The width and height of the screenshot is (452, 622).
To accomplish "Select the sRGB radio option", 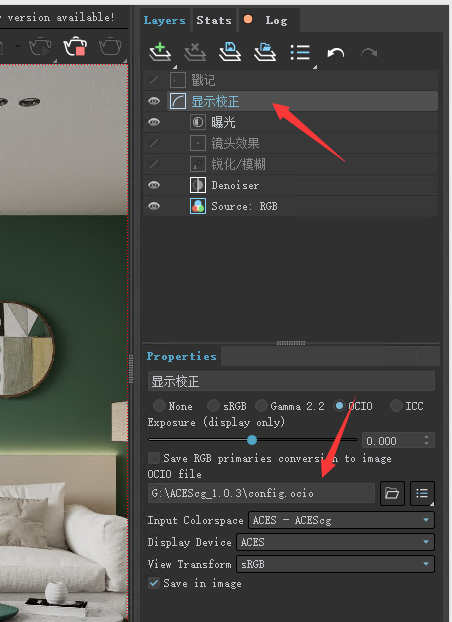I will click(214, 406).
